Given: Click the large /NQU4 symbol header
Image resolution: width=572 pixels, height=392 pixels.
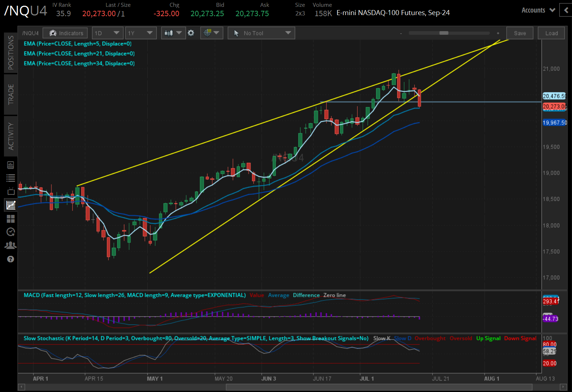Looking at the screenshot, I should [x=25, y=11].
